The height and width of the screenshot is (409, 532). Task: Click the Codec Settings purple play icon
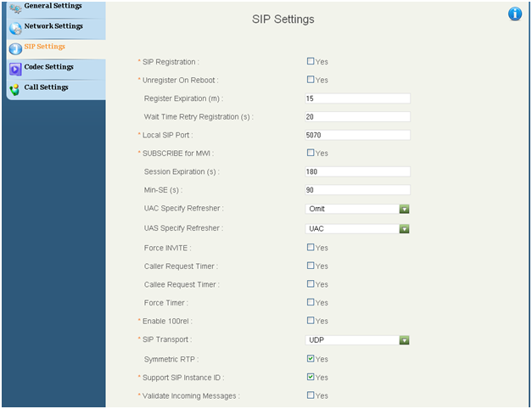coord(15,70)
